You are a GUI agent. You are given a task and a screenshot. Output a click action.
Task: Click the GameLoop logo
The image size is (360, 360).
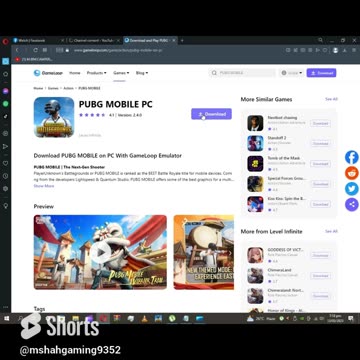(x=48, y=73)
